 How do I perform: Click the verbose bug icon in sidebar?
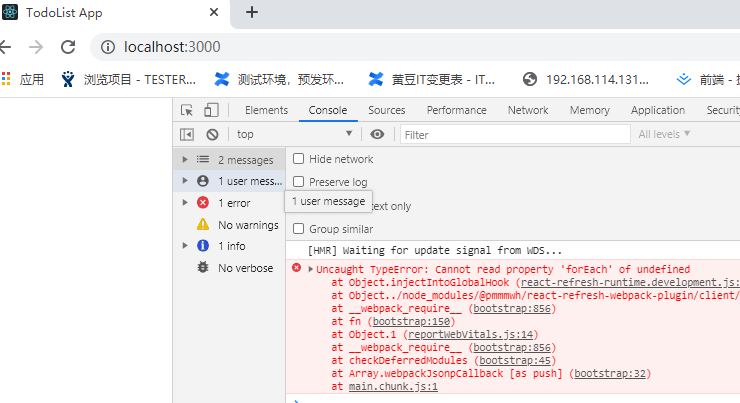(203, 268)
